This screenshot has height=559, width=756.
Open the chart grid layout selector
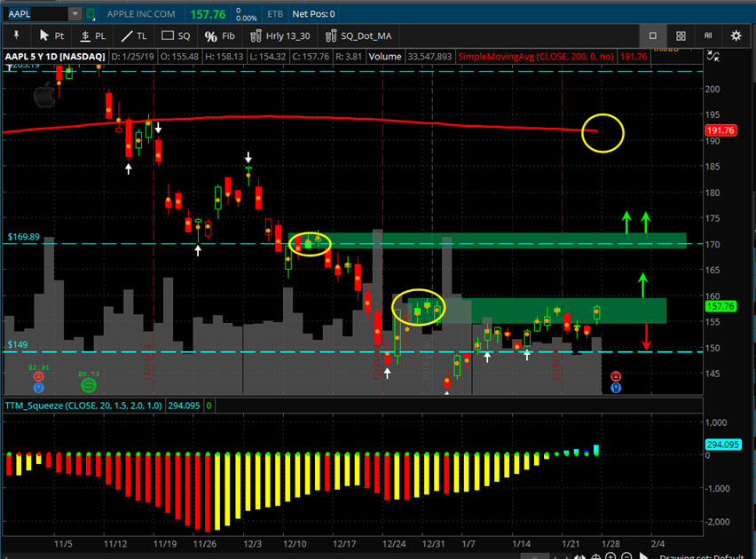[x=681, y=36]
